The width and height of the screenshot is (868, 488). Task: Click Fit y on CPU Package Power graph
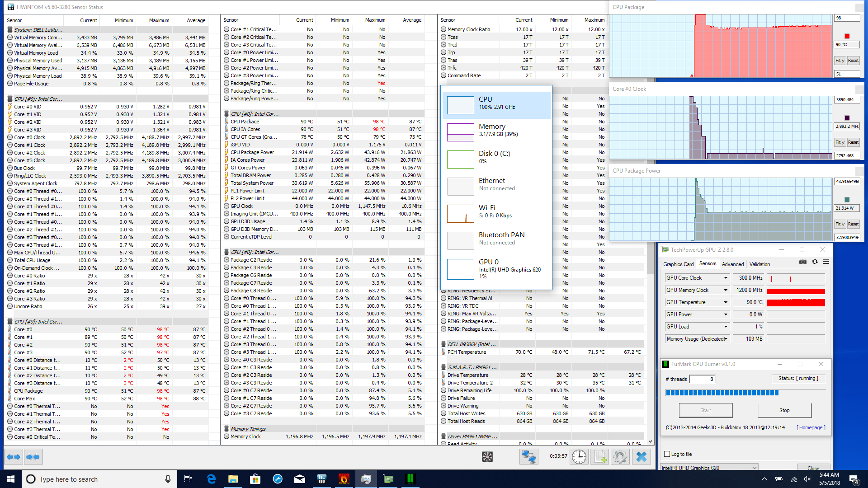pyautogui.click(x=840, y=224)
